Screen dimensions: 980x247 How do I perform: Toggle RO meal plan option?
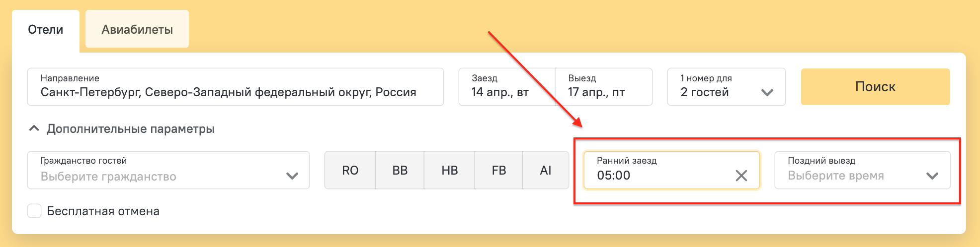tap(350, 171)
